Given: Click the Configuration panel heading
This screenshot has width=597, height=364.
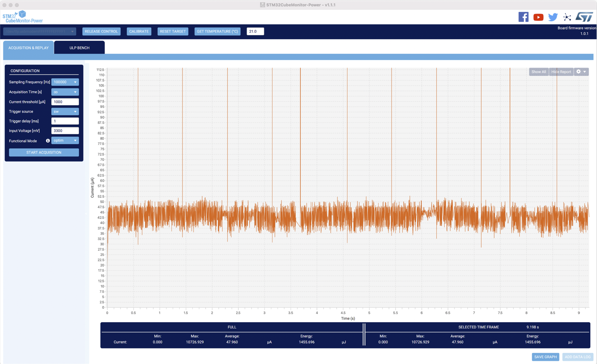Looking at the screenshot, I should [x=25, y=71].
